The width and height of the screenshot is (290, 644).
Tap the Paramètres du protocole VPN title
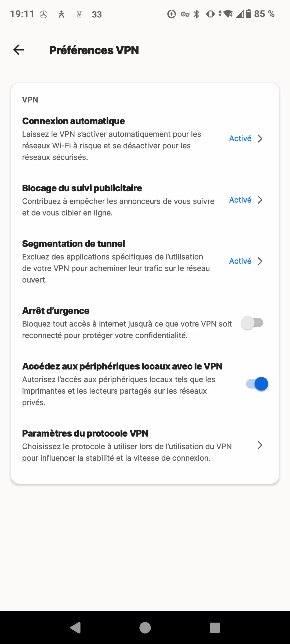85,433
